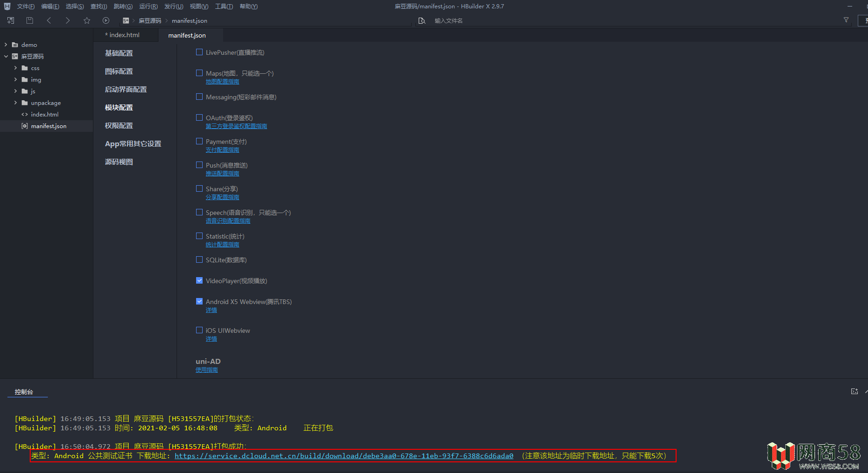This screenshot has height=473, width=868.
Task: Enable Push module checkbox
Action: coord(199,165)
